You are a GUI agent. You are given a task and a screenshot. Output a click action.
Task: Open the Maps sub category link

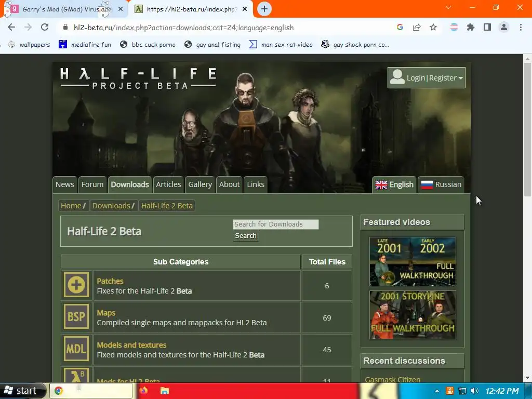click(x=106, y=313)
